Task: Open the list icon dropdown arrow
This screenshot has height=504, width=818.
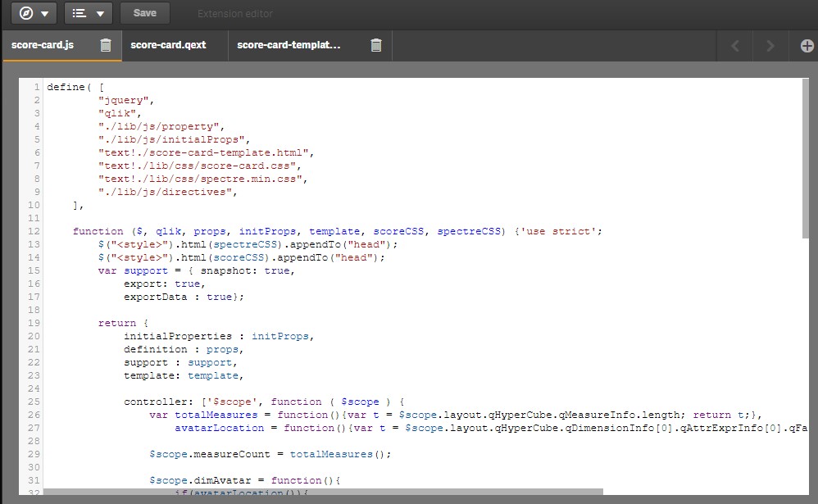Action: pos(100,12)
